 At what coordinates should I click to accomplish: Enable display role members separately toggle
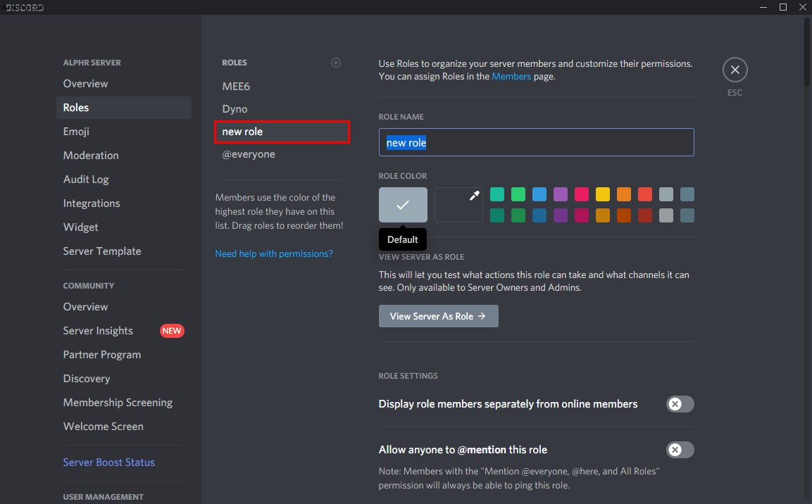(x=680, y=404)
